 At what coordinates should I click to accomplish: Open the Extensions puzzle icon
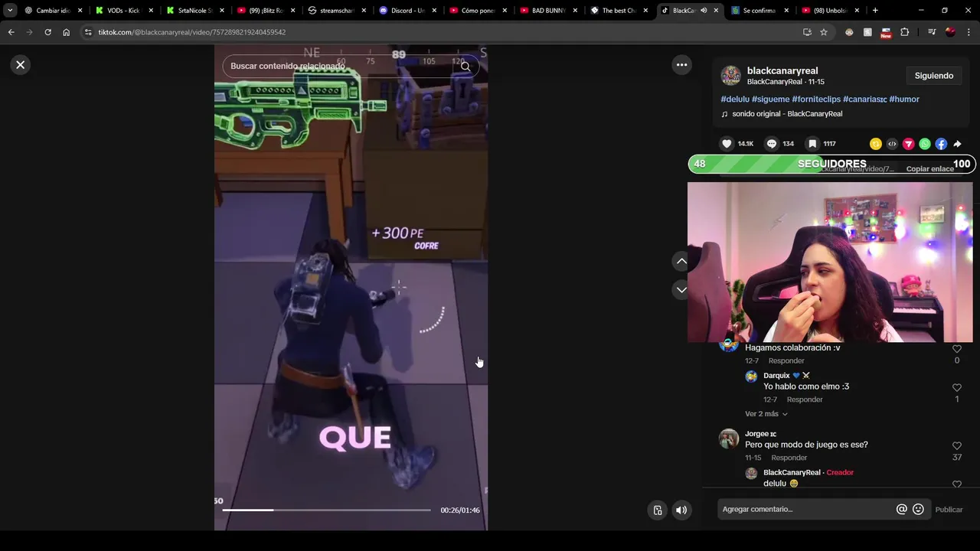pyautogui.click(x=905, y=32)
